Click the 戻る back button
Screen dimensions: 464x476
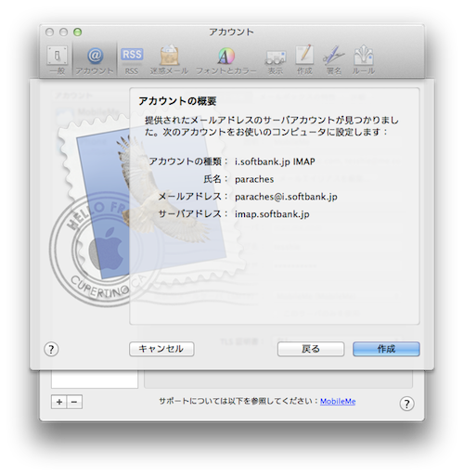311,349
